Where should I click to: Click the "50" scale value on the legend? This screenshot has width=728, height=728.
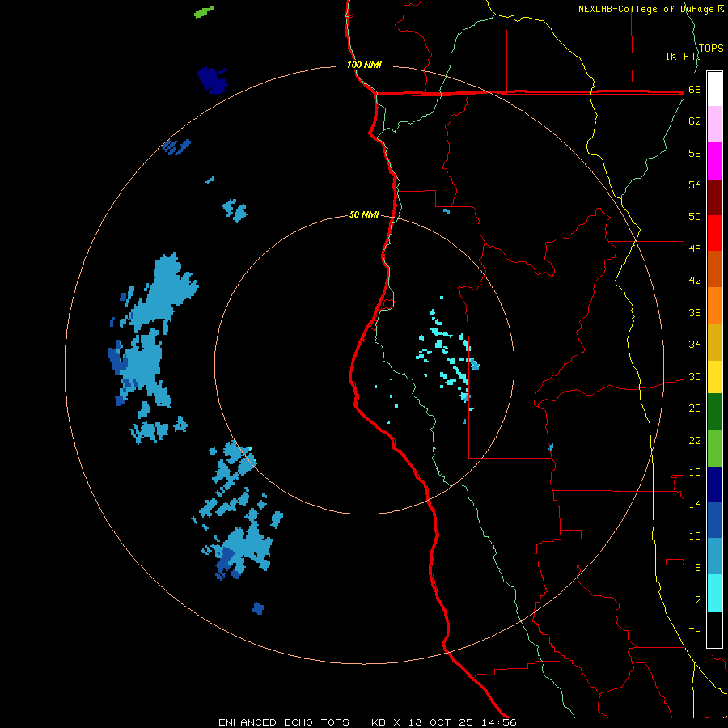(x=695, y=216)
